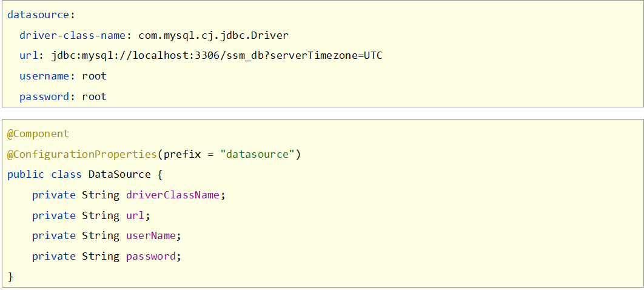Click the DataSource class name
This screenshot has width=644, height=290.
pyautogui.click(x=119, y=174)
